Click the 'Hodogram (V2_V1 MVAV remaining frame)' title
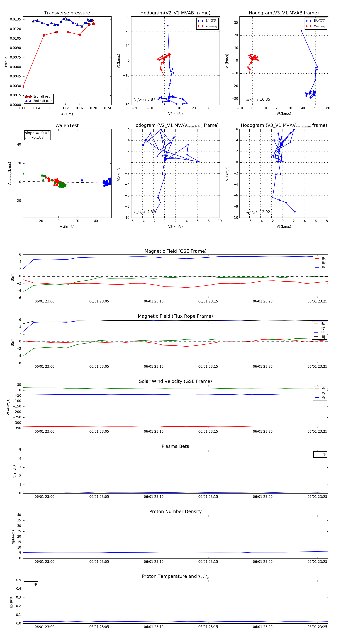Viewport: 351px width, 644px height. tap(175, 125)
